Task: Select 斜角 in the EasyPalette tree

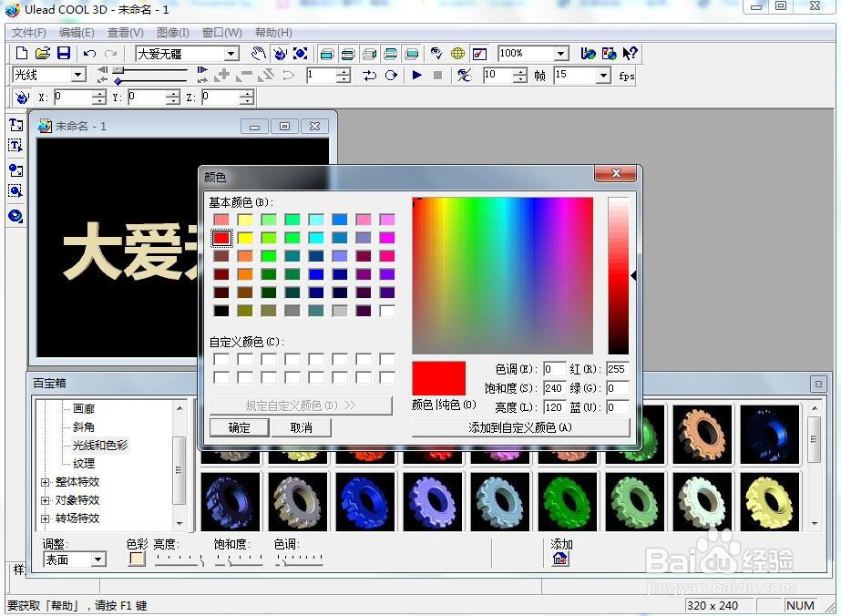Action: coord(84,427)
